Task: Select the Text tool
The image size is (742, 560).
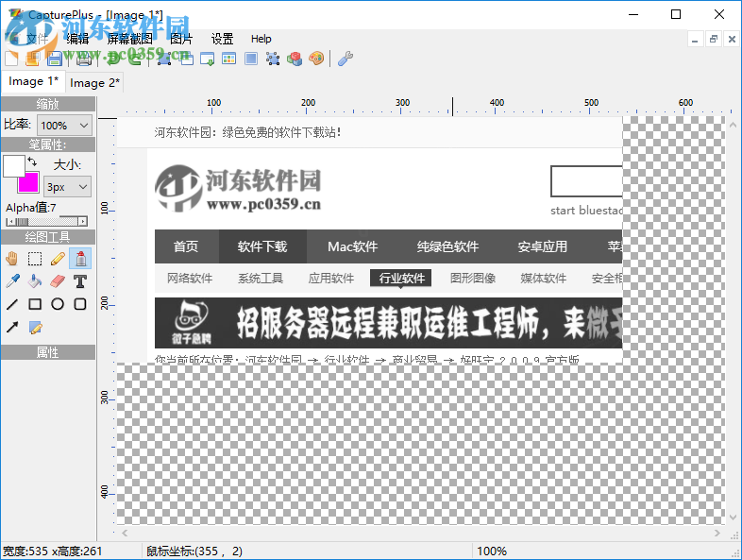Action: pos(80,281)
